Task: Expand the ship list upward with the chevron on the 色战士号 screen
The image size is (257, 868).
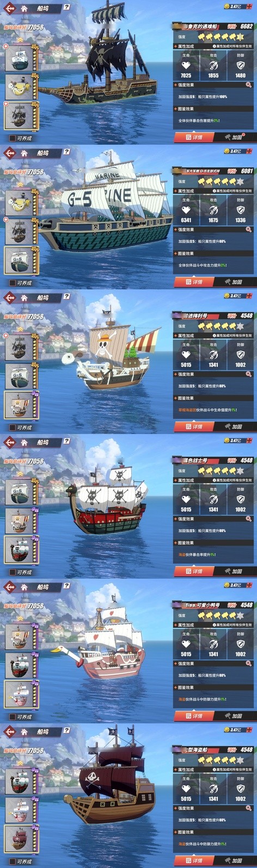Action: [x=20, y=474]
